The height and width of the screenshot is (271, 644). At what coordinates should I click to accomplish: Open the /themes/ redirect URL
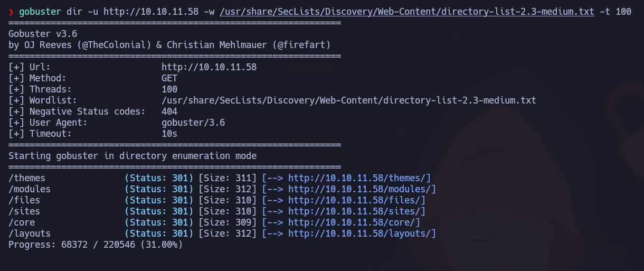pyautogui.click(x=359, y=178)
